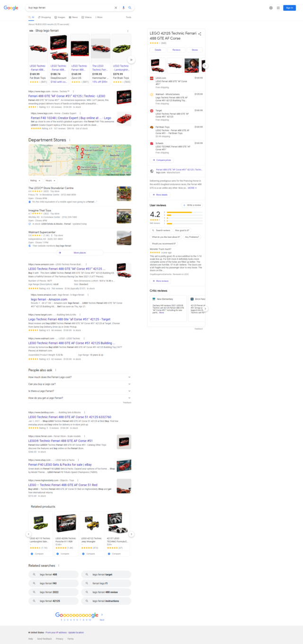The height and width of the screenshot is (644, 303).
Task: Click the "How good is it?" review chip
Action: [181, 230]
